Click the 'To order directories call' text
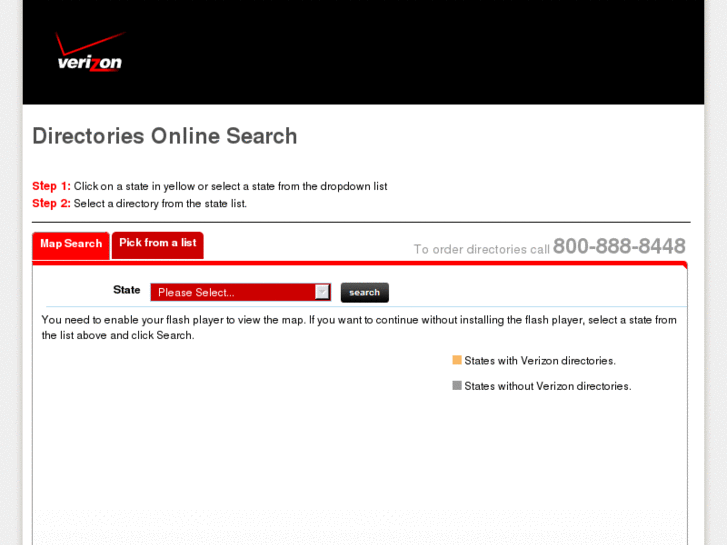 click(x=481, y=250)
